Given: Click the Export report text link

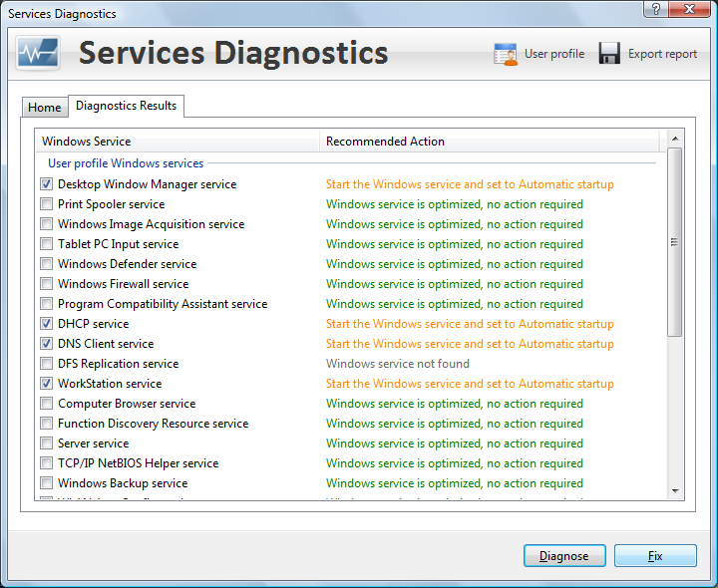Looking at the screenshot, I should [x=662, y=54].
